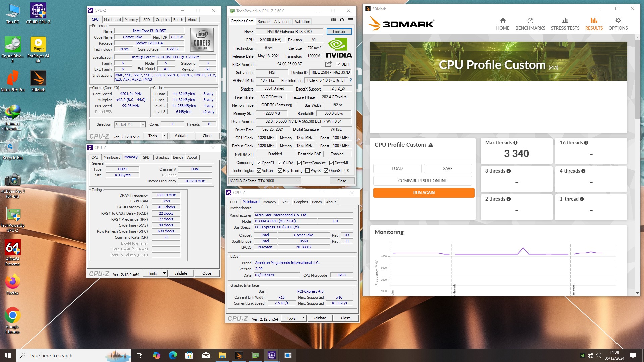Image resolution: width=644 pixels, height=362 pixels.
Task: Toggle OpenGL 4.6 checkbox in GPU-Z
Action: (x=326, y=171)
